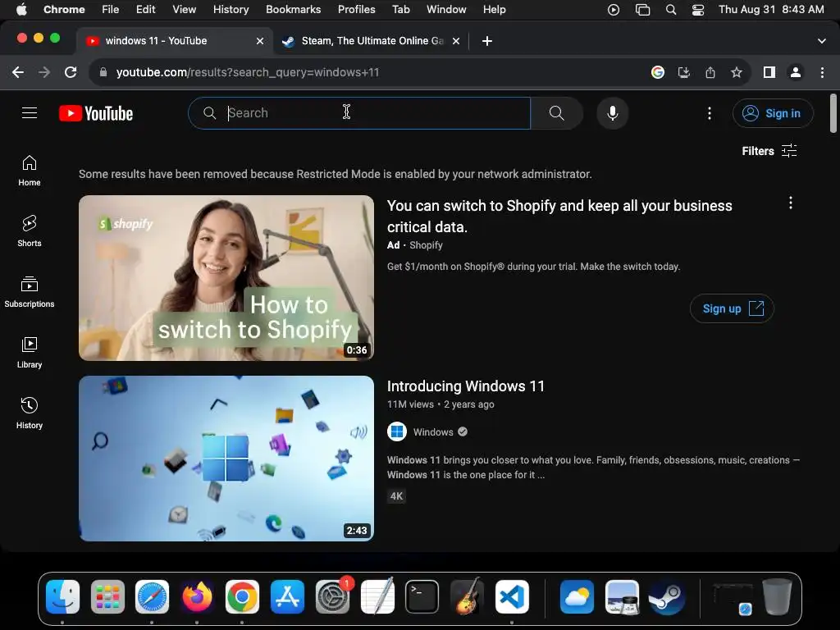
Task: Open the Shopify ad title link
Action: 559,216
